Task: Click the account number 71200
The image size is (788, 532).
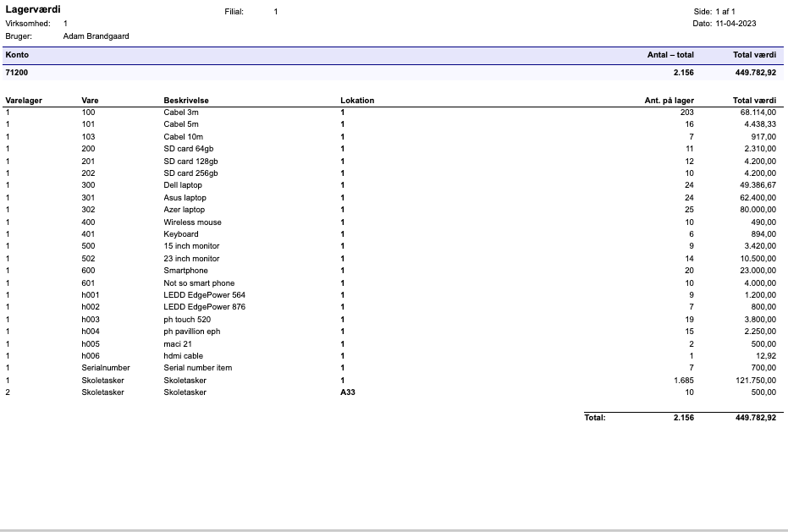Action: click(17, 73)
